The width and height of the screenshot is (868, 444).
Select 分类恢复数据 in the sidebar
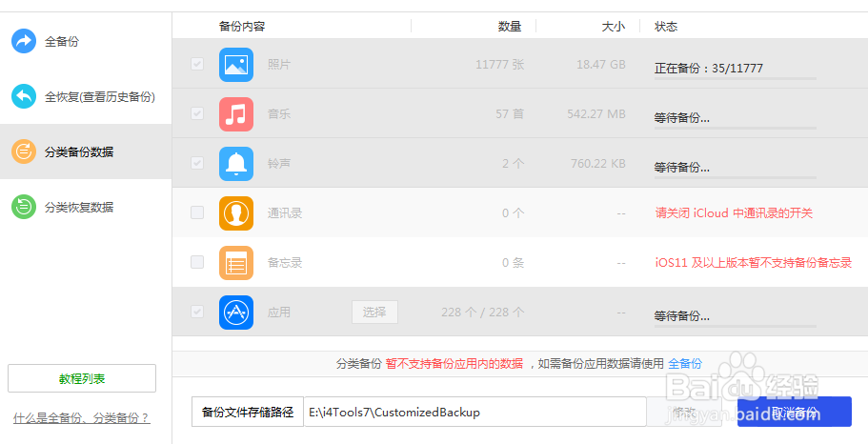86,207
